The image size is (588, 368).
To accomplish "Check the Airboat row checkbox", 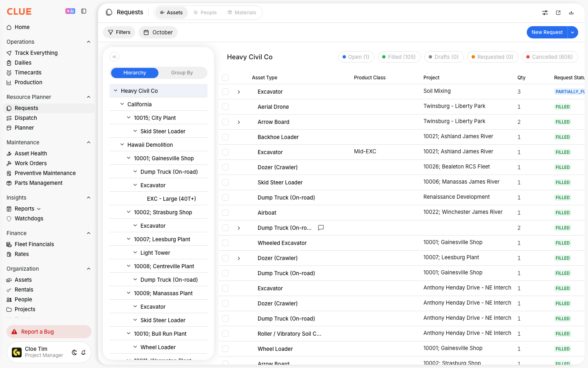I will (225, 213).
